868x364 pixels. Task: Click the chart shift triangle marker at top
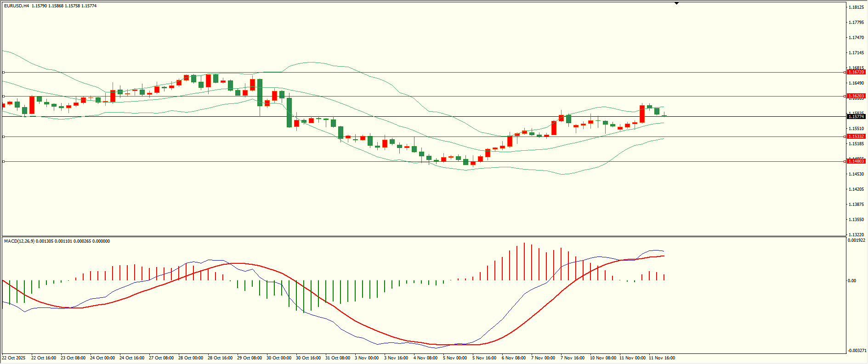click(676, 3)
